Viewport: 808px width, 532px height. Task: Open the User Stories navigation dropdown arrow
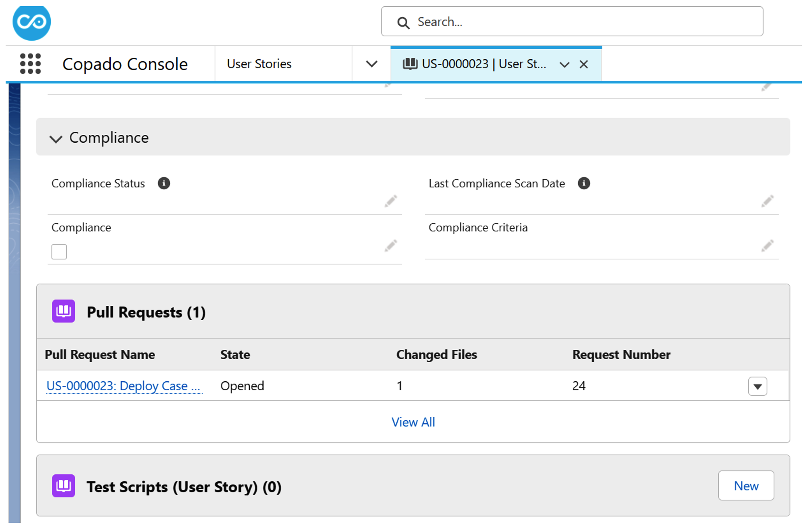point(372,64)
